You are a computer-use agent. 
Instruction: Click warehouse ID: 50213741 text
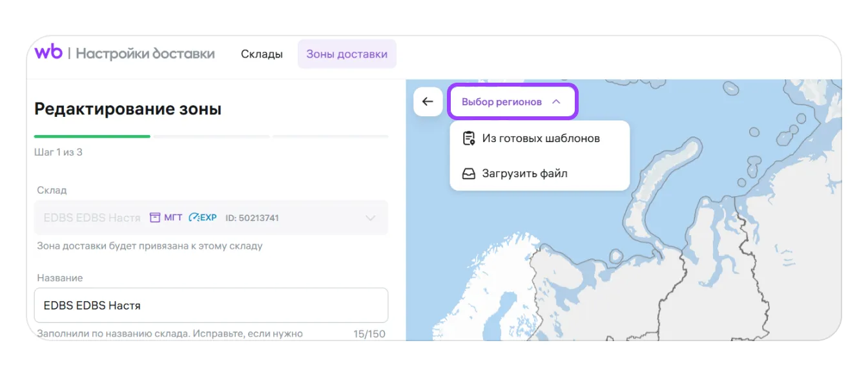coord(252,218)
